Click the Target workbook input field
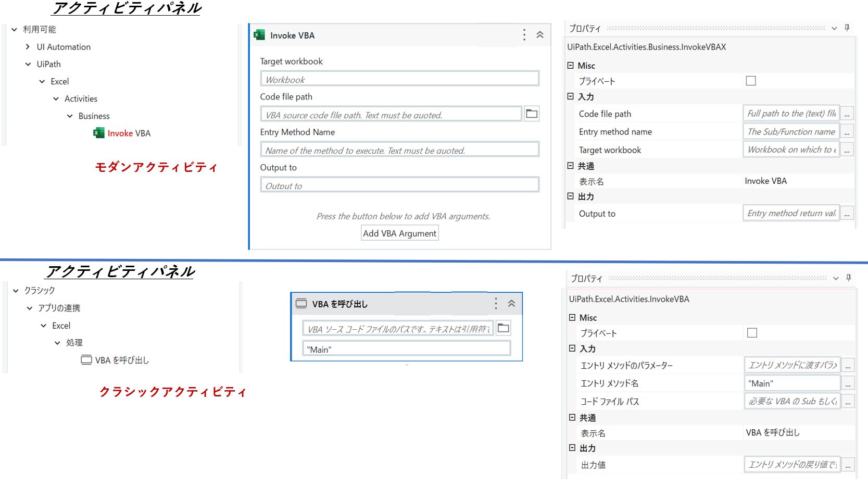The height and width of the screenshot is (485, 868). 400,79
